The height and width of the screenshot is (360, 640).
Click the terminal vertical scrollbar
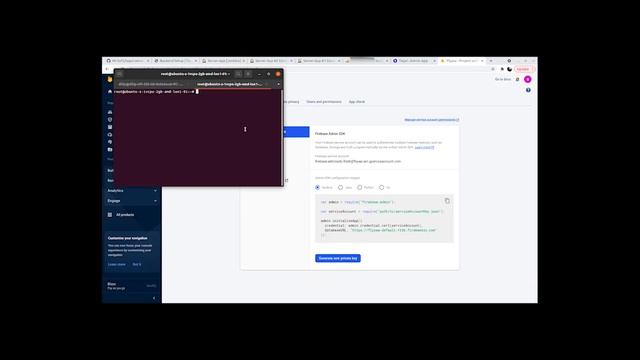pos(282,137)
